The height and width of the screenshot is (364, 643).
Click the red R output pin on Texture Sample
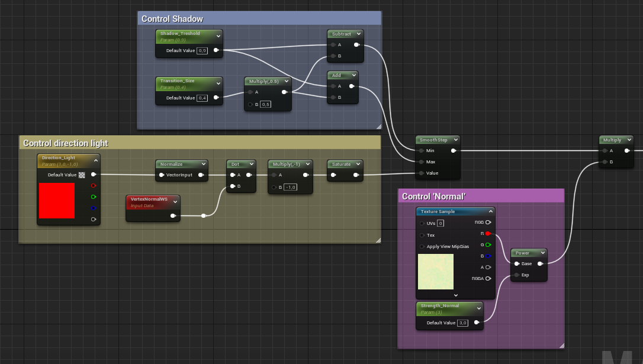tap(488, 234)
